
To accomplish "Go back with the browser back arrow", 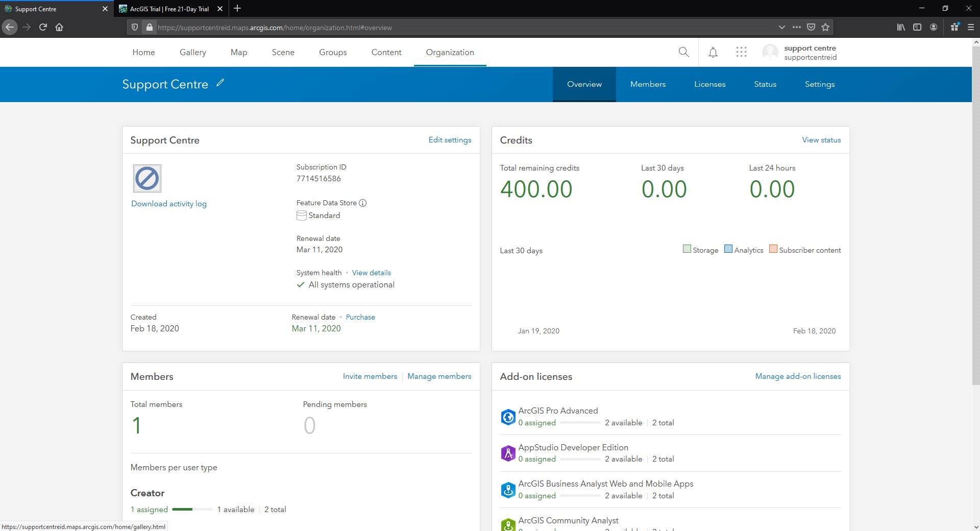I will pos(10,28).
